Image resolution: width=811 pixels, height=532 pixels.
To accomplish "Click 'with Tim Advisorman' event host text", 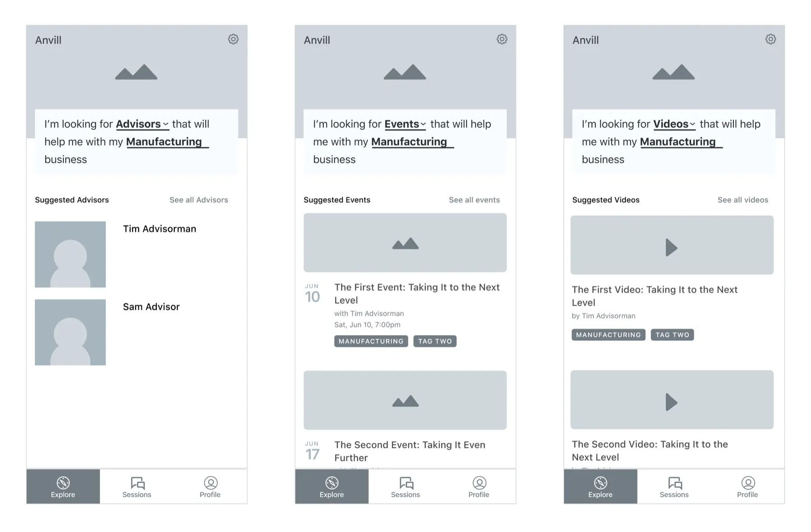I will pos(369,314).
